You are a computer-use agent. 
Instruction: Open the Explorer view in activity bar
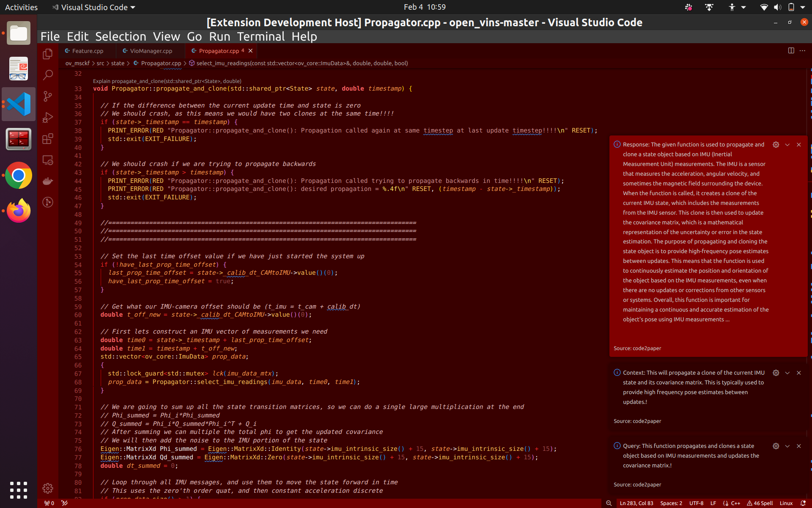click(x=48, y=54)
